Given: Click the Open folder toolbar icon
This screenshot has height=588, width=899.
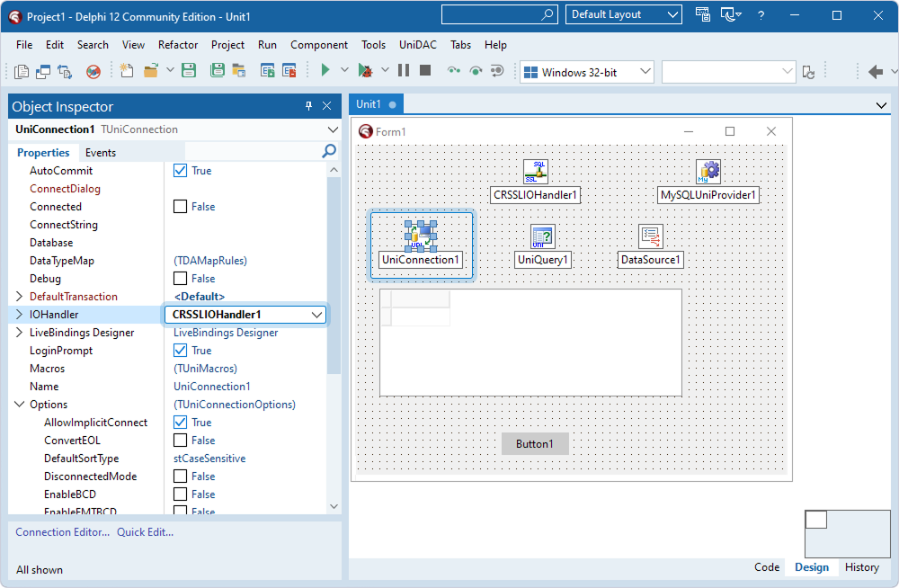Looking at the screenshot, I should 151,70.
